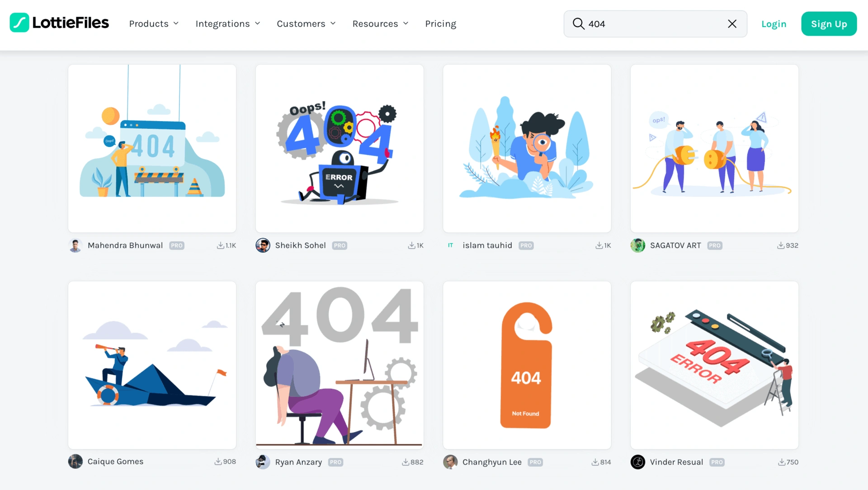Open the Oops robot ERROR animation thumbnail
The height and width of the screenshot is (490, 868).
(x=340, y=148)
